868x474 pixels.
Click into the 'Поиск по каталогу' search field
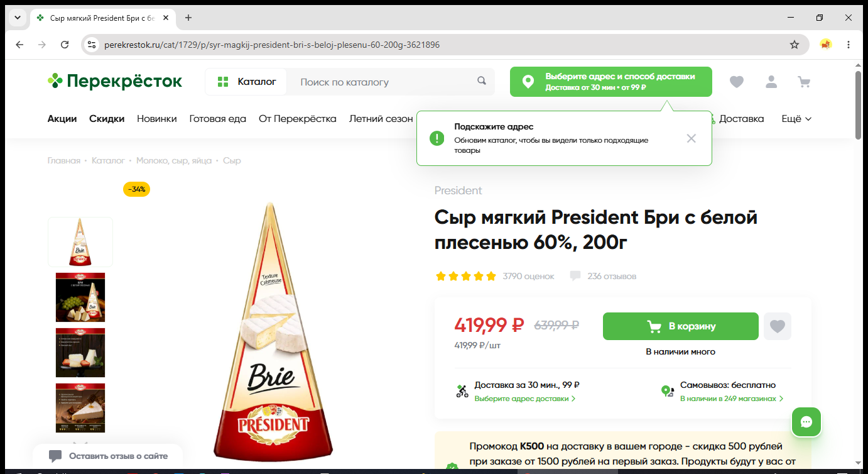click(x=383, y=82)
